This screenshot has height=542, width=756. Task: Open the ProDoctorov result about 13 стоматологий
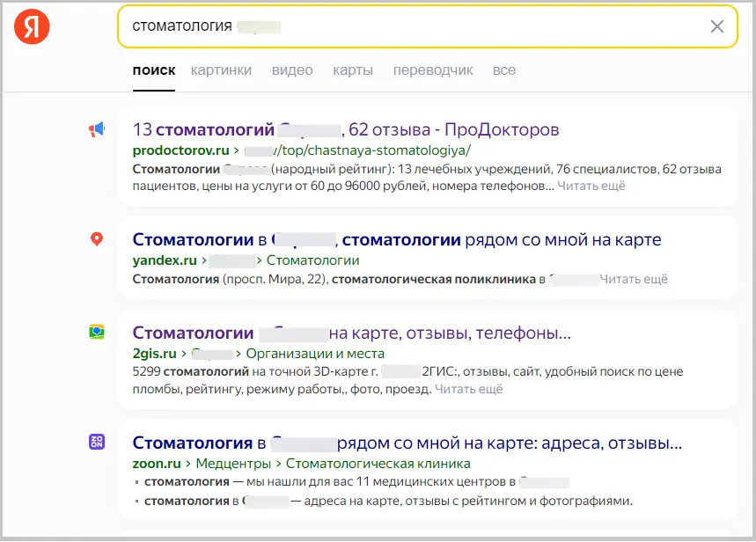coord(345,129)
